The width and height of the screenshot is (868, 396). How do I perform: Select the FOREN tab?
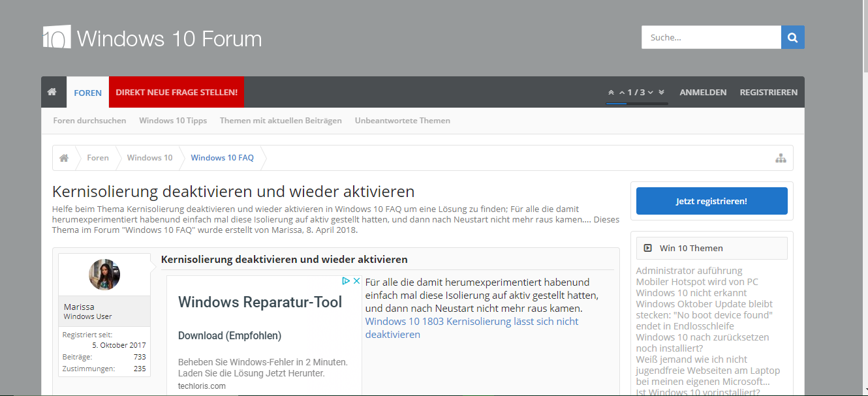[x=87, y=93]
